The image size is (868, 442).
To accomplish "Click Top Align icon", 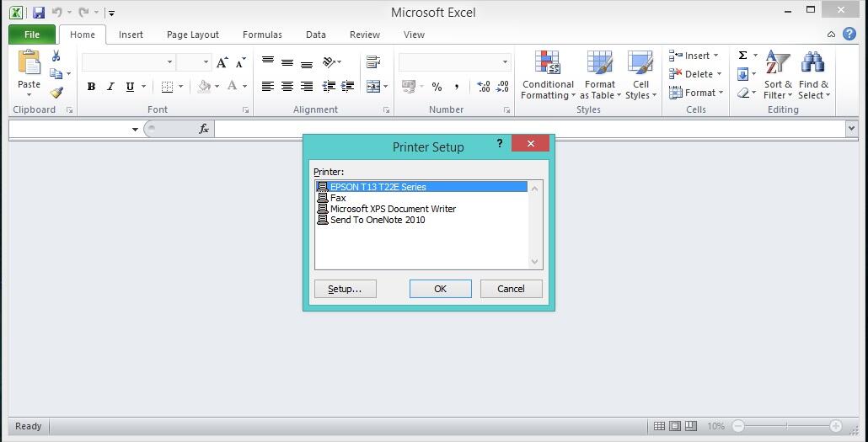I will tap(268, 61).
